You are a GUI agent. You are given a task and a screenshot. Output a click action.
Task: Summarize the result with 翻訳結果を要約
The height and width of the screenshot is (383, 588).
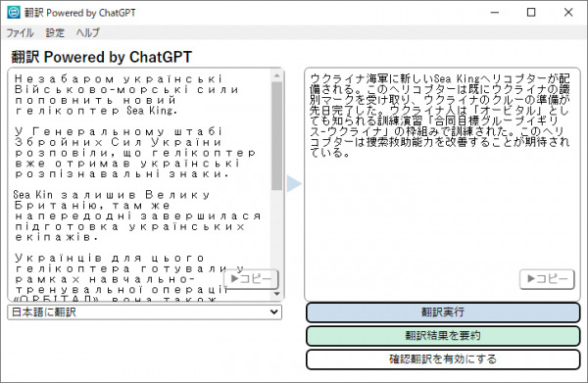443,336
